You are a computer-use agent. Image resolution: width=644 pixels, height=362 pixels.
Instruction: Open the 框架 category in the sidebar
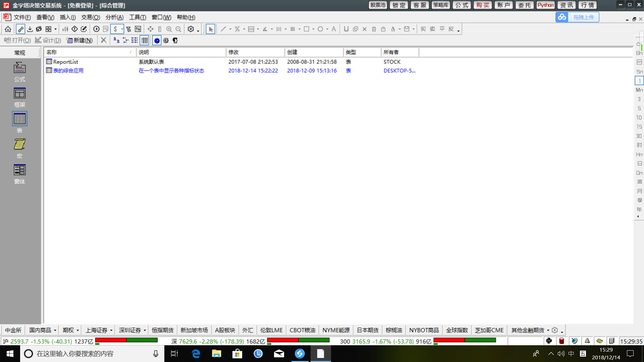coord(19,97)
